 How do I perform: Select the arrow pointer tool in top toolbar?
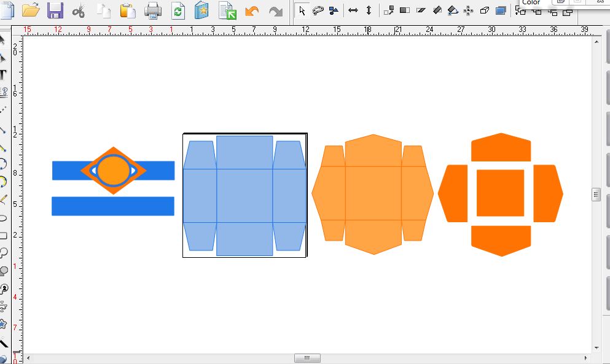click(302, 10)
